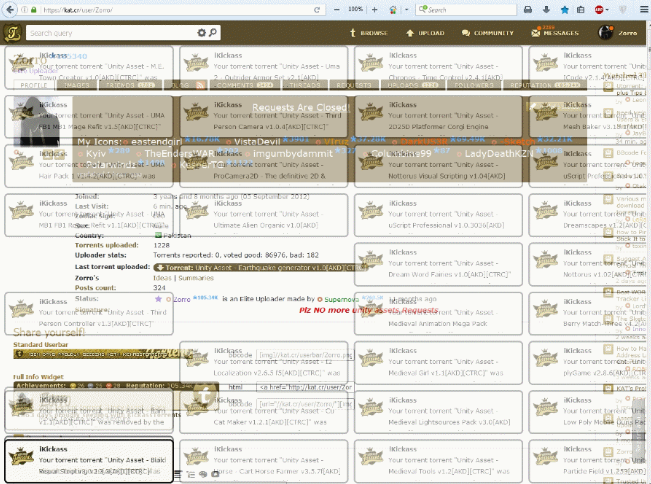Click the green padlock in address bar
This screenshot has width=651, height=484.
[x=34, y=10]
